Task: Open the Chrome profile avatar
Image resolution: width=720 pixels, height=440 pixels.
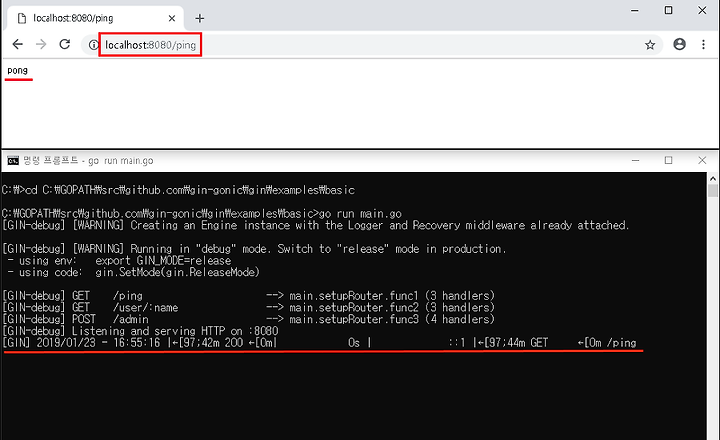Action: coord(679,44)
